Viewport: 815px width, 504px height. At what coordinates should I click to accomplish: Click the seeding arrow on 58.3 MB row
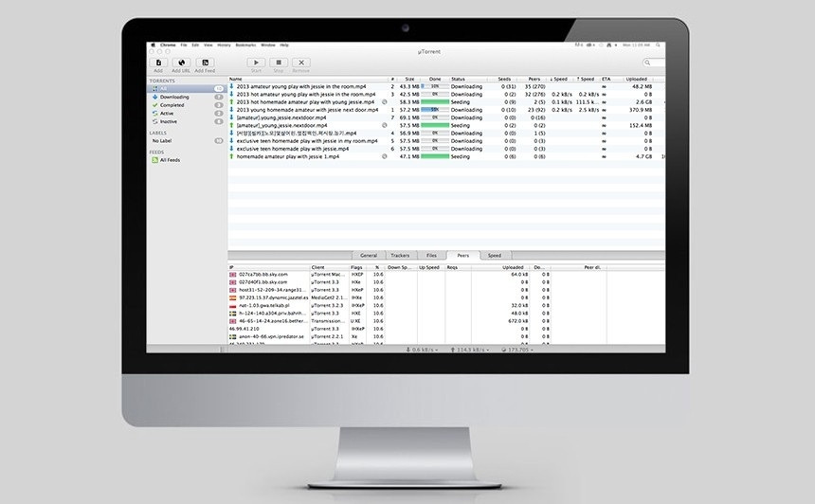tap(232, 101)
